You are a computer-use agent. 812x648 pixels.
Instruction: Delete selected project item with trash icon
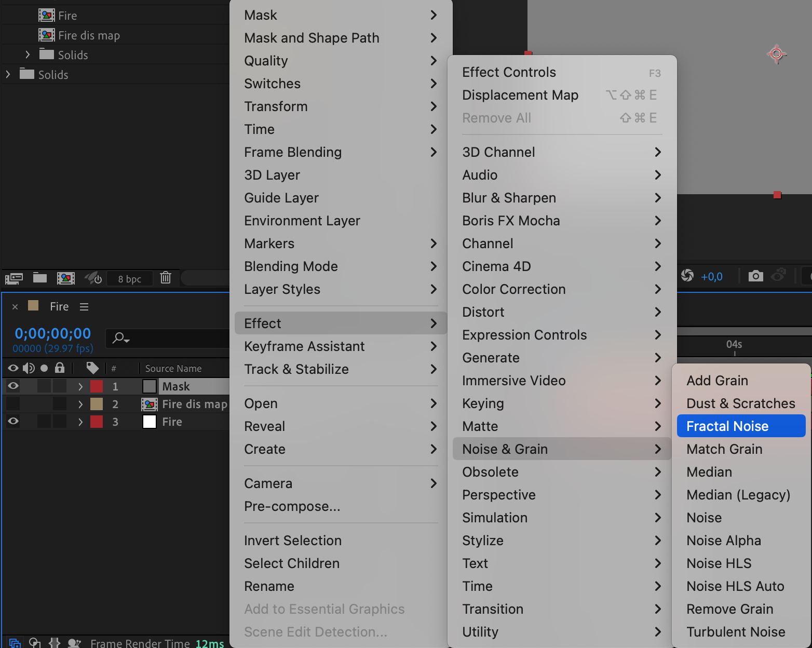tap(166, 278)
